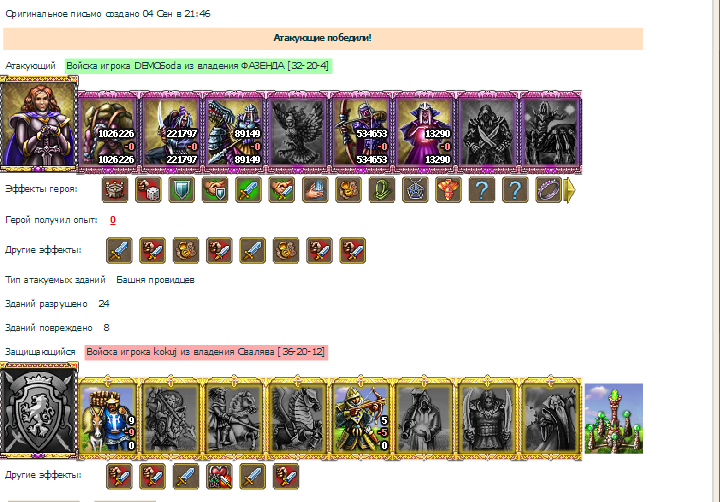Expand more hero effects with yellow arrow
This screenshot has height=502, width=720.
tap(569, 190)
